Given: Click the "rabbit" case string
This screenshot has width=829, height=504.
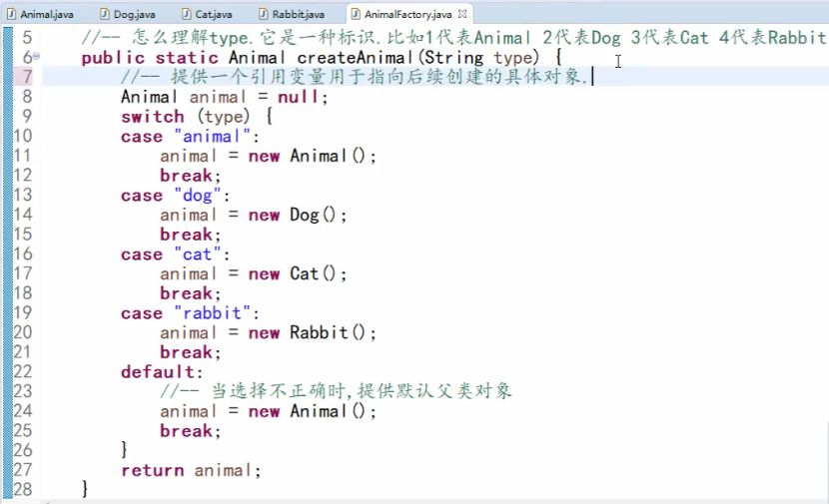Looking at the screenshot, I should pyautogui.click(x=212, y=312).
